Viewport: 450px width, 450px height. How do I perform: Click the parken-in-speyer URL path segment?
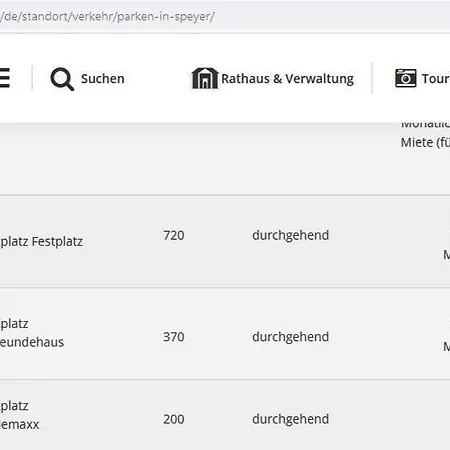click(x=164, y=16)
